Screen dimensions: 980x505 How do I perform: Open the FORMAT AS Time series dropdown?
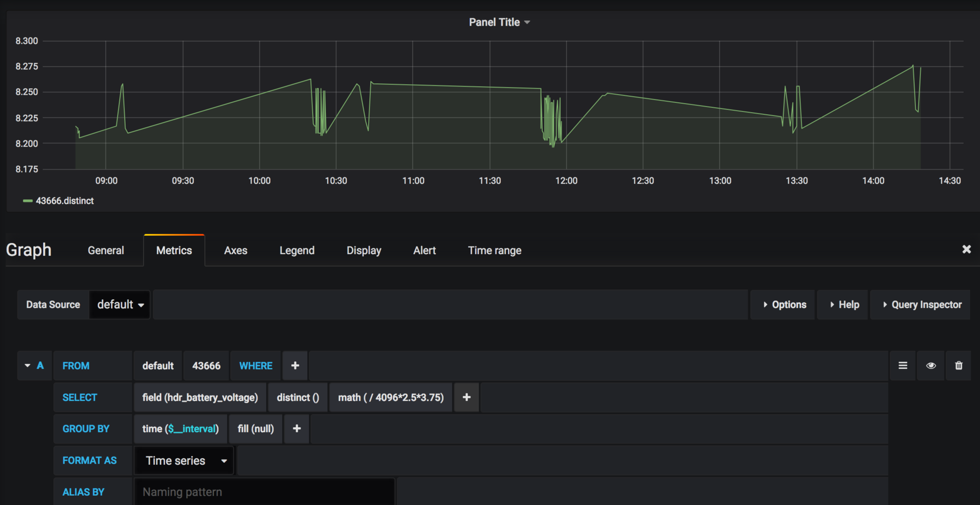(x=183, y=460)
